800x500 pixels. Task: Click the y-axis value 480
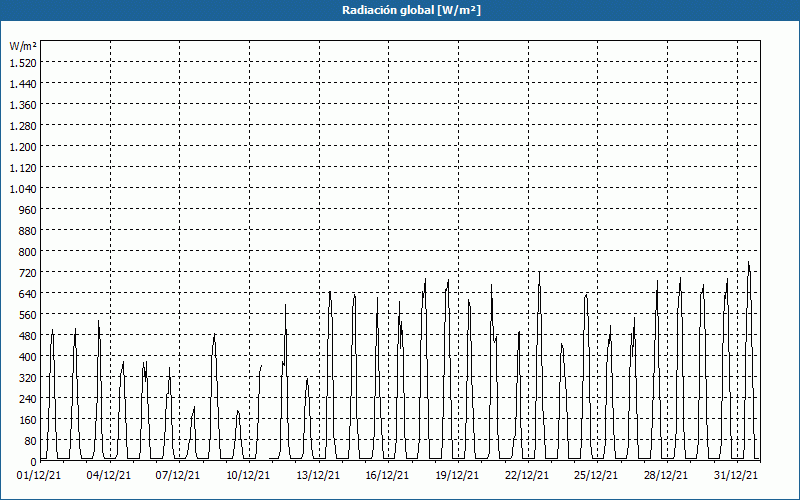click(28, 336)
